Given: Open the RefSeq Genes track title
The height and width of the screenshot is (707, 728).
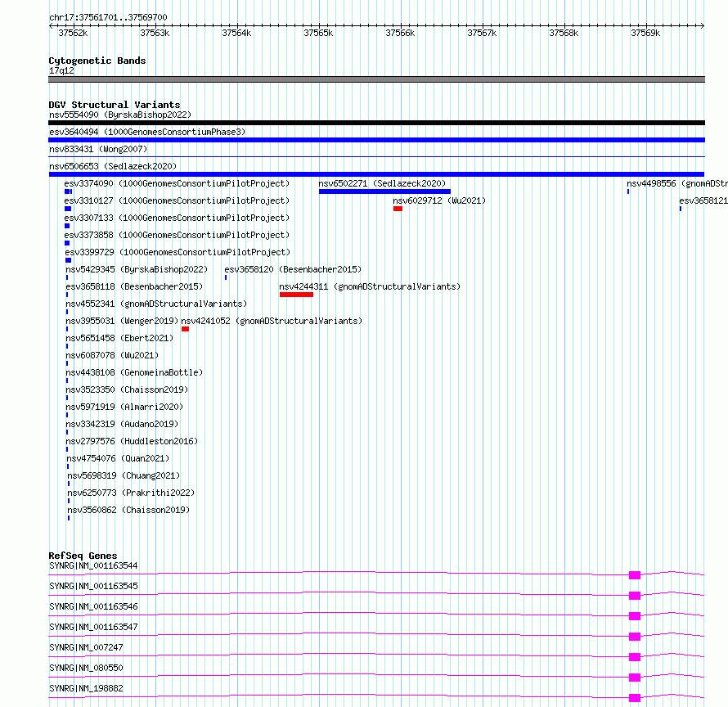Looking at the screenshot, I should [83, 556].
